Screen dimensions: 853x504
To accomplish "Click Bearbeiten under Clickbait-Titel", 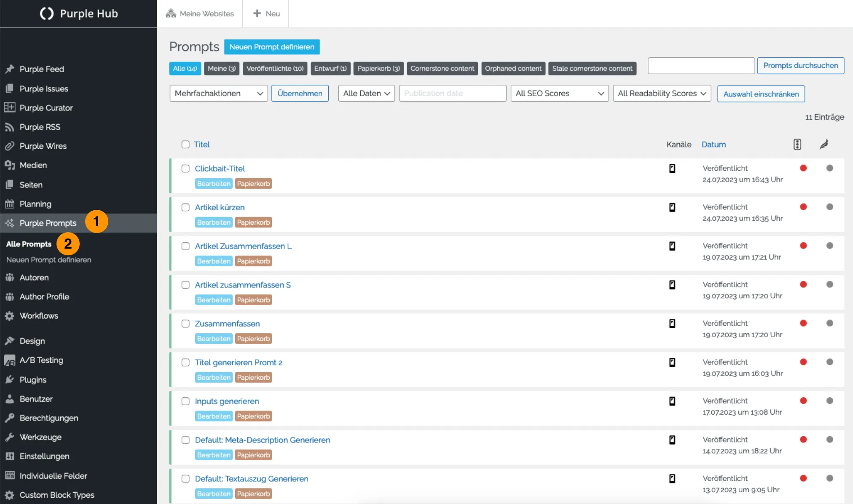I will point(214,184).
